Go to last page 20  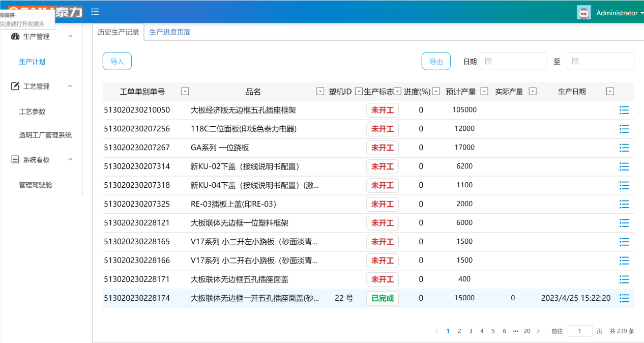[527, 331]
